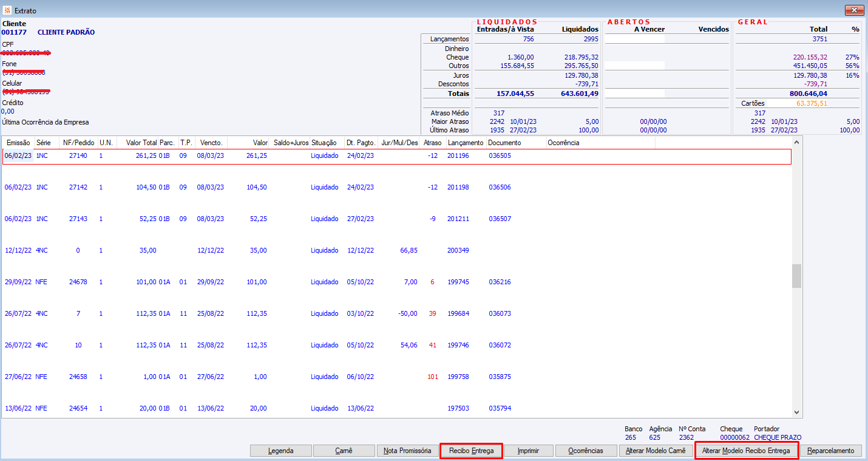The image size is (868, 461).
Task: Click the Carnê button
Action: coord(344,451)
